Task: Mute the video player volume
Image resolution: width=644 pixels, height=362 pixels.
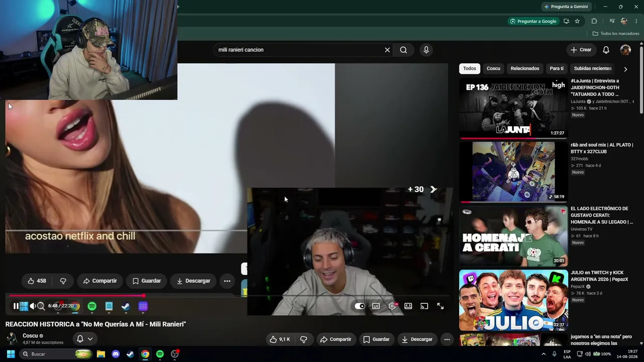Action: pyautogui.click(x=33, y=306)
